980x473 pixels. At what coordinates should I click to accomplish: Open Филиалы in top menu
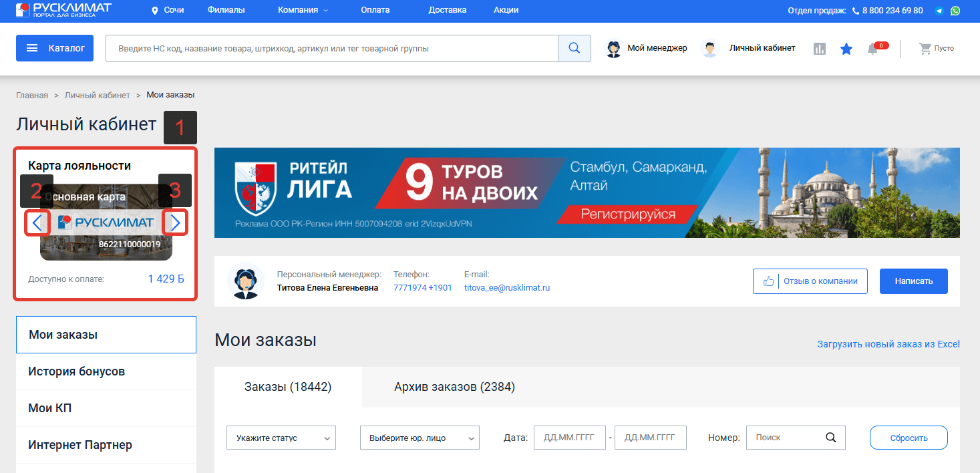pos(226,10)
